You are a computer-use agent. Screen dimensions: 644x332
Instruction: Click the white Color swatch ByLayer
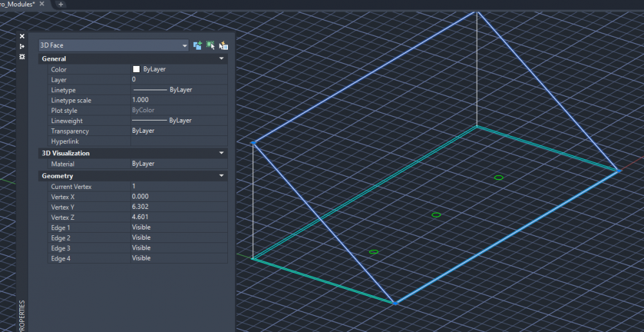137,70
